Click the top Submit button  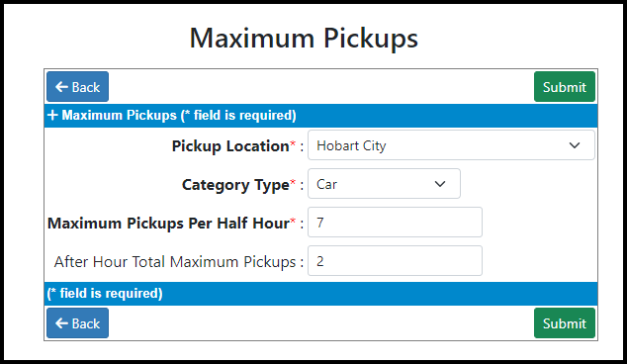pos(565,87)
